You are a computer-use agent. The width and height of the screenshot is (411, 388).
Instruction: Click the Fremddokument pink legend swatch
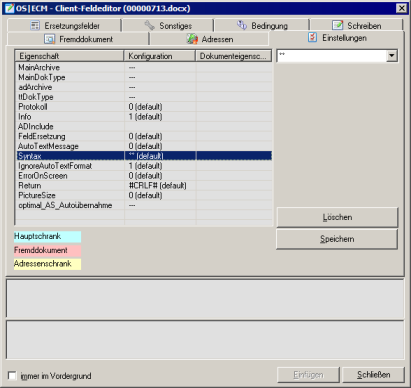[47, 250]
